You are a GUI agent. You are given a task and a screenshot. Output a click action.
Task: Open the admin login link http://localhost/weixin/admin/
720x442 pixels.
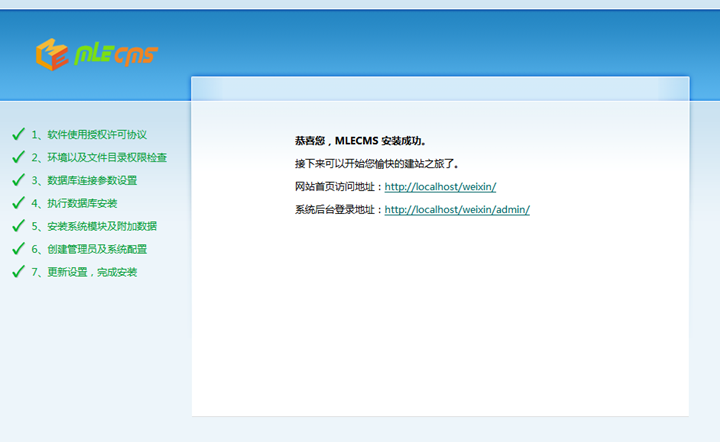[x=457, y=210]
